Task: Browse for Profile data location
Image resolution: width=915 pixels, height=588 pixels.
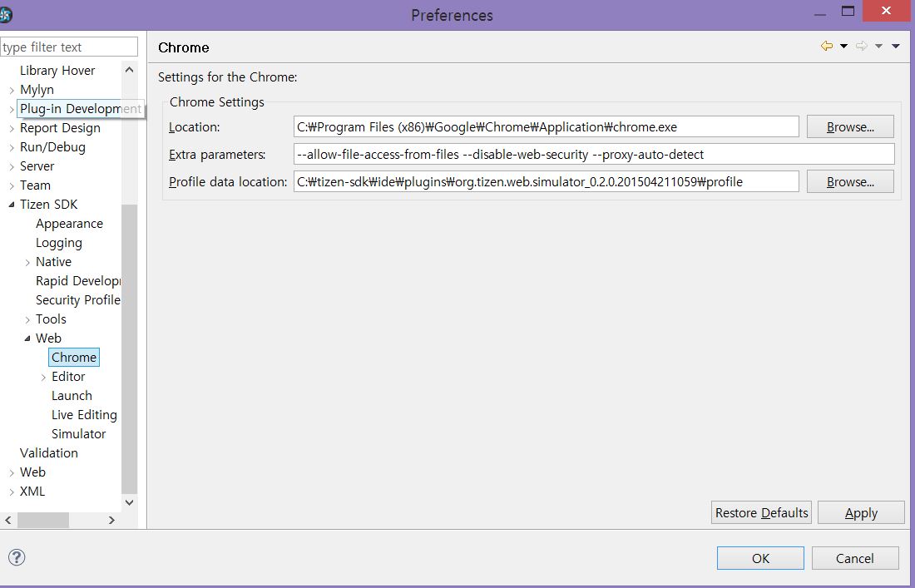Action: (x=850, y=181)
